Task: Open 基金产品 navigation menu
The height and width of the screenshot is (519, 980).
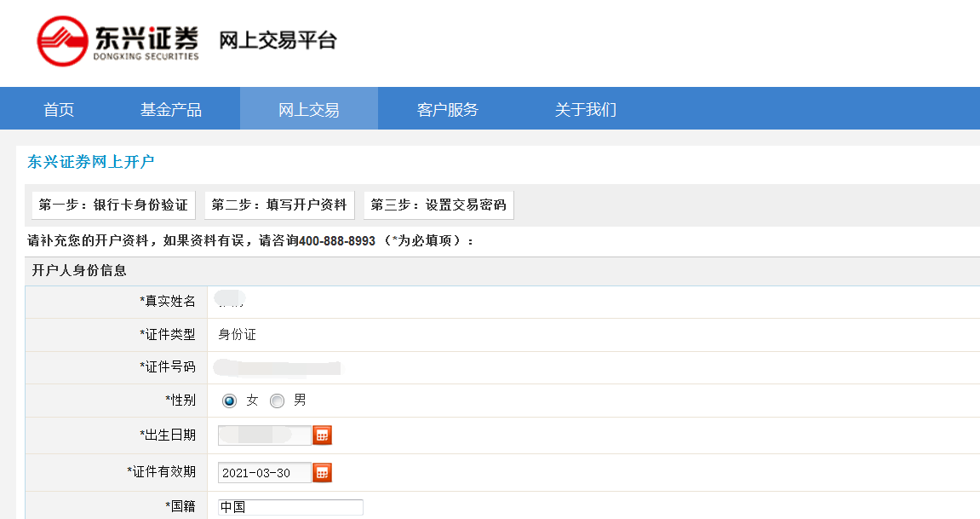Action: point(171,109)
